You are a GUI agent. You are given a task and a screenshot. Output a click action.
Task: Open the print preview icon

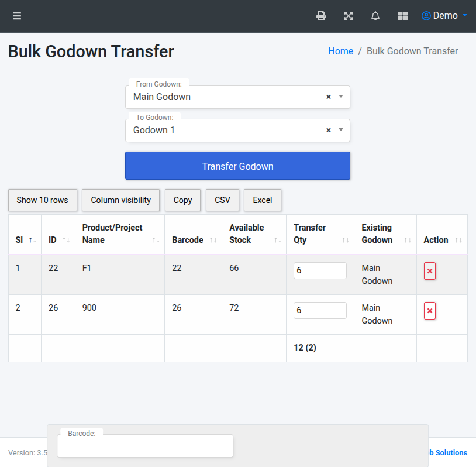[x=320, y=16]
